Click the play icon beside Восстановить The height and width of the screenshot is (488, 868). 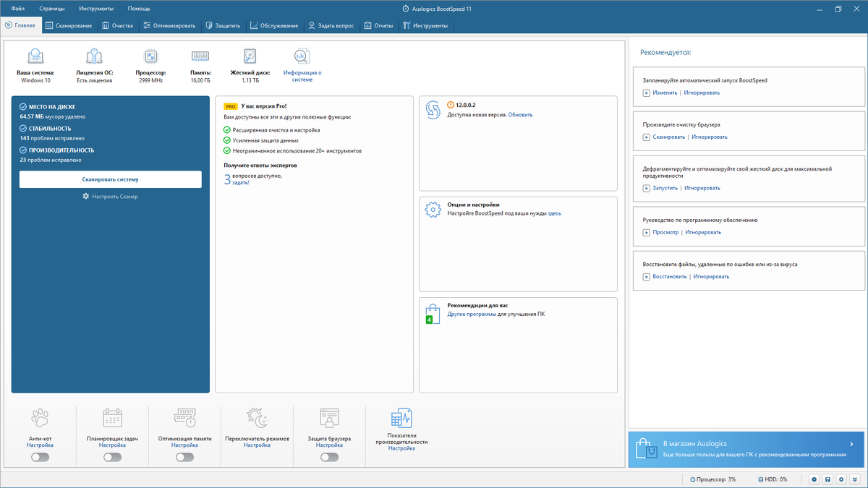tap(646, 276)
